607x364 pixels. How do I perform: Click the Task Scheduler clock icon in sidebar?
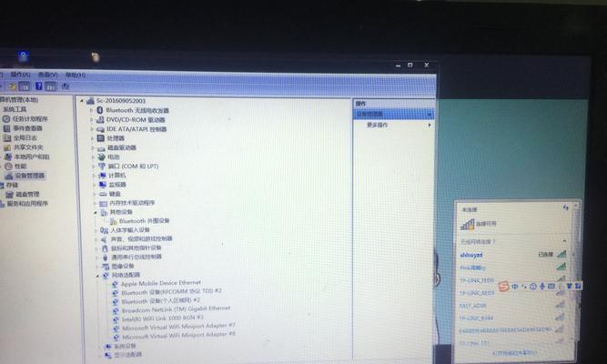(x=6, y=119)
